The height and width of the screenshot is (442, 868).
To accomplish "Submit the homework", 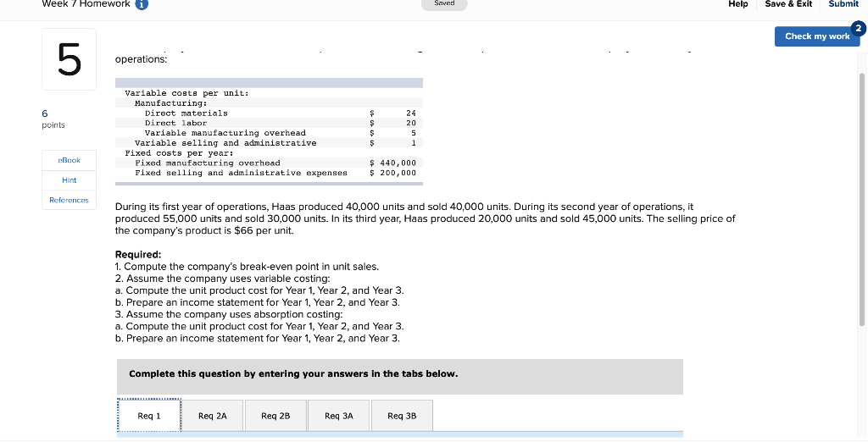I will point(843,4).
